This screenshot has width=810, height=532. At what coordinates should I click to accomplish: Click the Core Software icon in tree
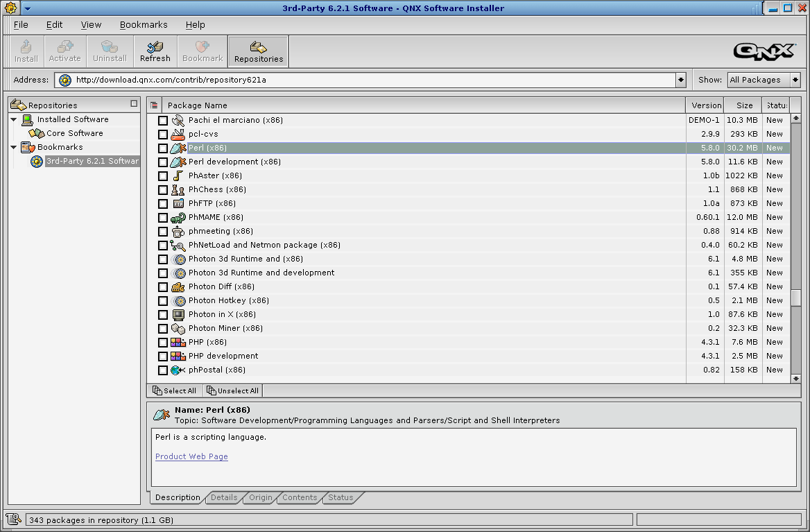[x=36, y=133]
